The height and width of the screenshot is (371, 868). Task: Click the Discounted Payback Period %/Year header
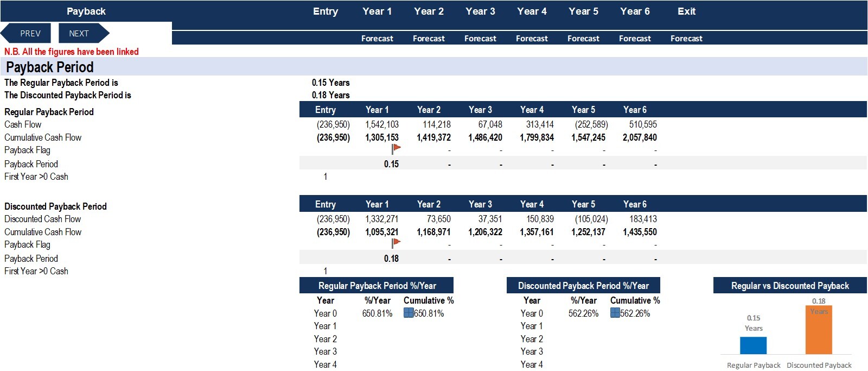tap(583, 286)
